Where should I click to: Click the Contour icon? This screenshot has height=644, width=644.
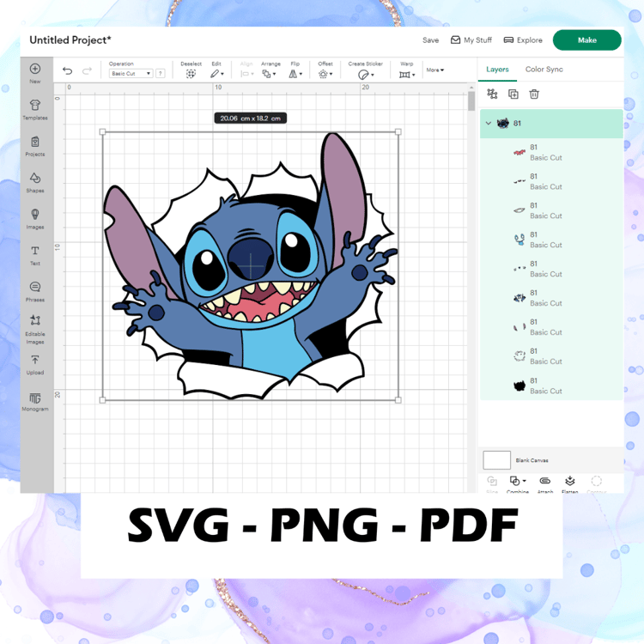pos(597,481)
